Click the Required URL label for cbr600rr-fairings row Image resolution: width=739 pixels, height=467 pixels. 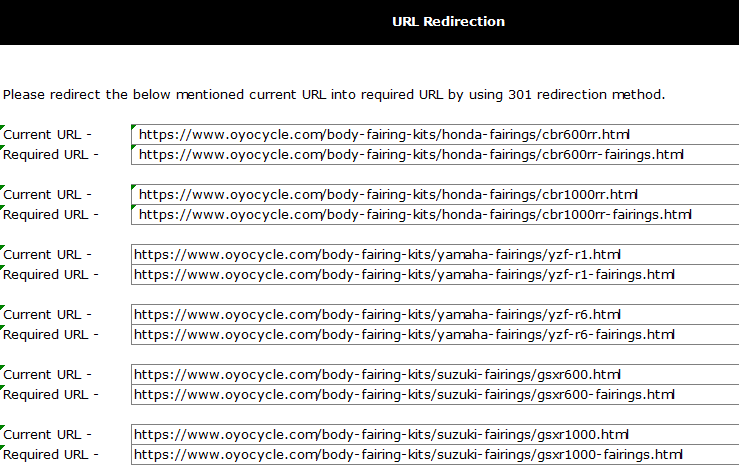click(x=50, y=155)
